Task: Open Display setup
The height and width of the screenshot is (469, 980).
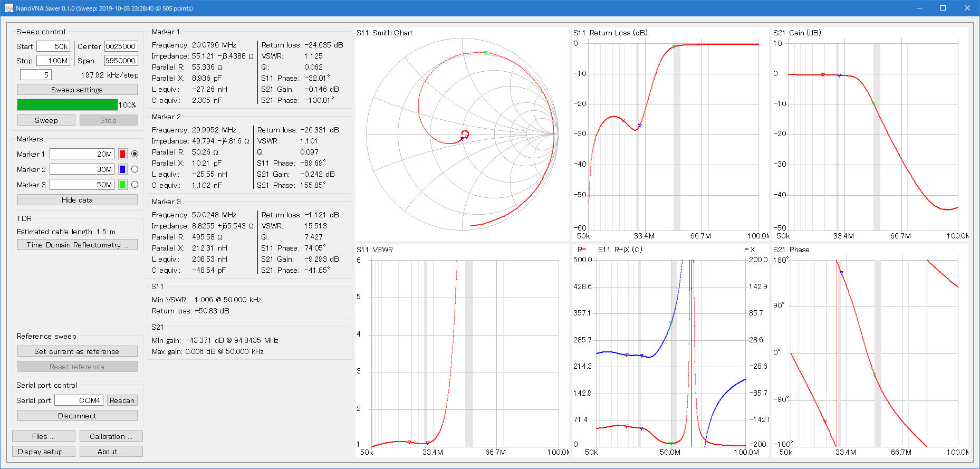Action: coord(43,452)
